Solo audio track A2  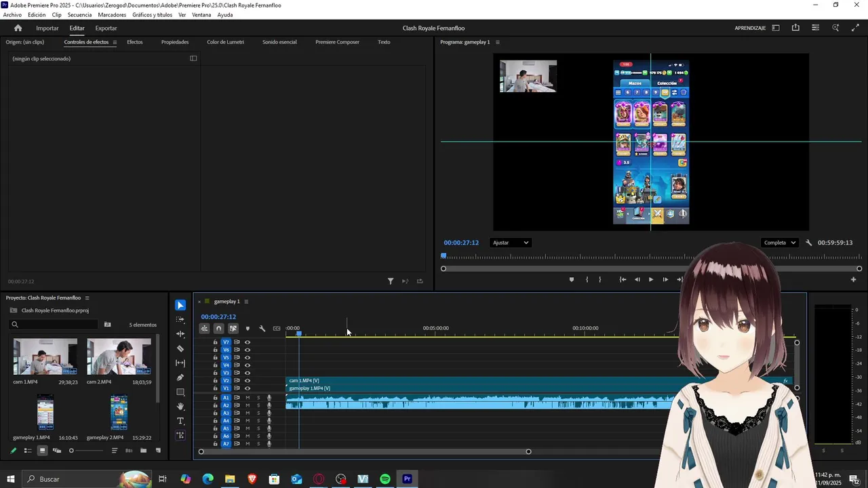point(258,405)
